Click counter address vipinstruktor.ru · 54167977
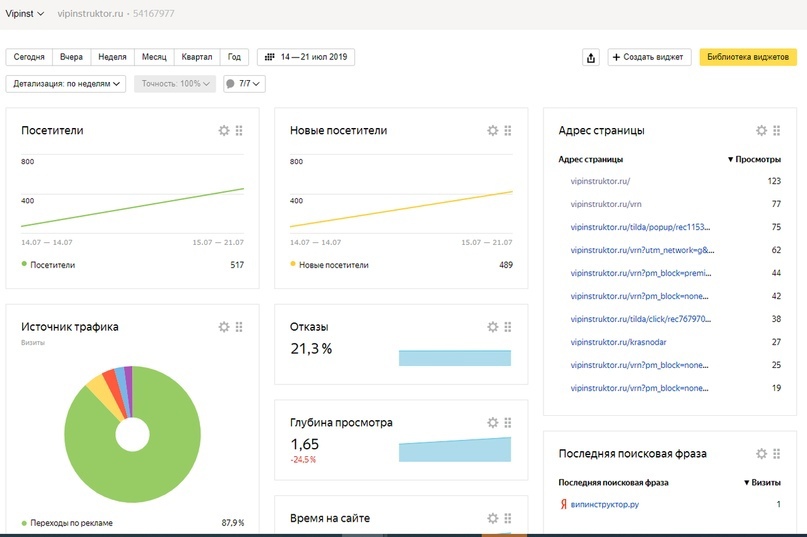 [116, 14]
